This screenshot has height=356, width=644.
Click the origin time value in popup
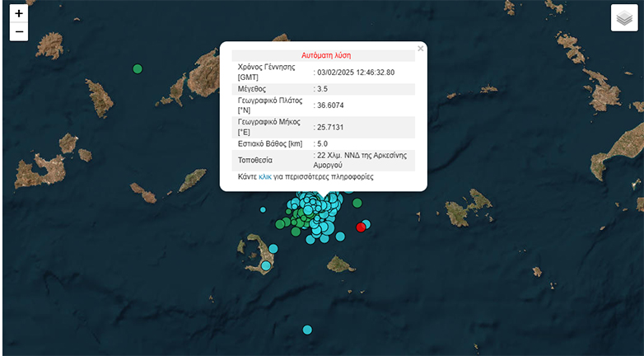click(356, 72)
